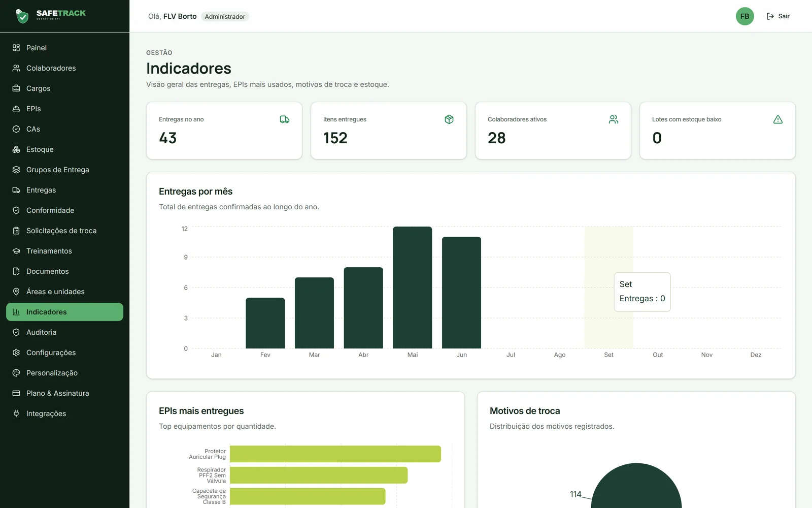Open the Itens entregues card

(389, 131)
